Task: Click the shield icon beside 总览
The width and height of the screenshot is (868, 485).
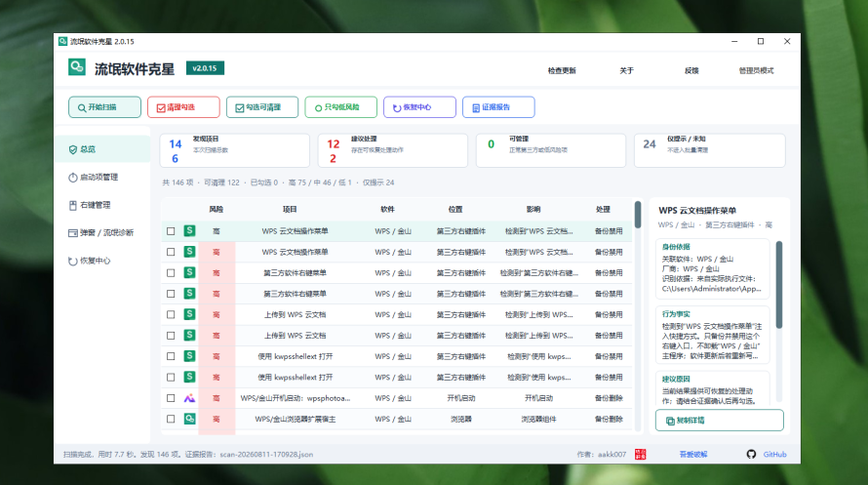Action: [x=72, y=149]
